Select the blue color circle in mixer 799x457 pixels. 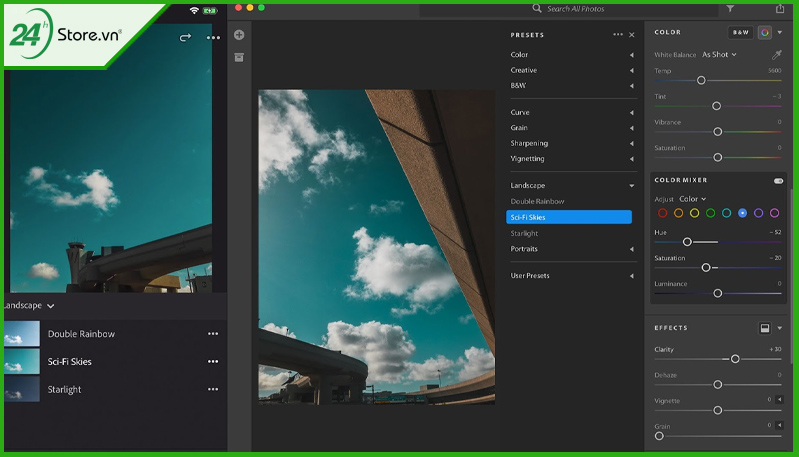coord(742,213)
